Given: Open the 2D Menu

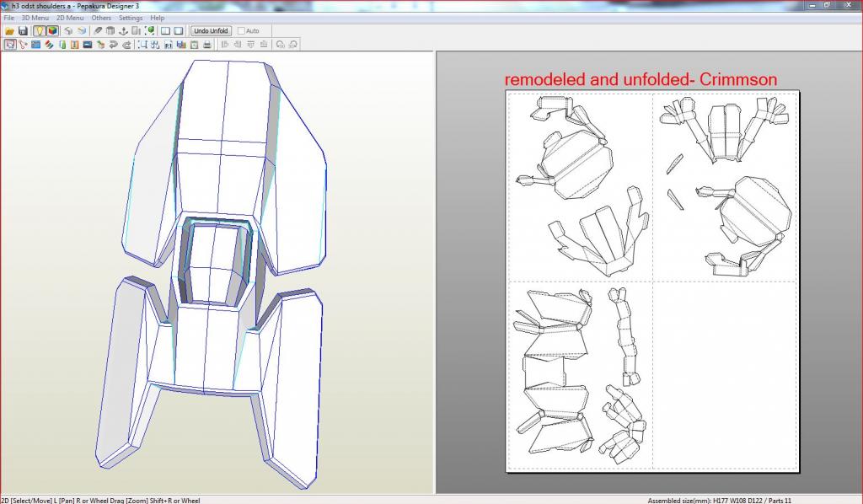Looking at the screenshot, I should tap(70, 18).
